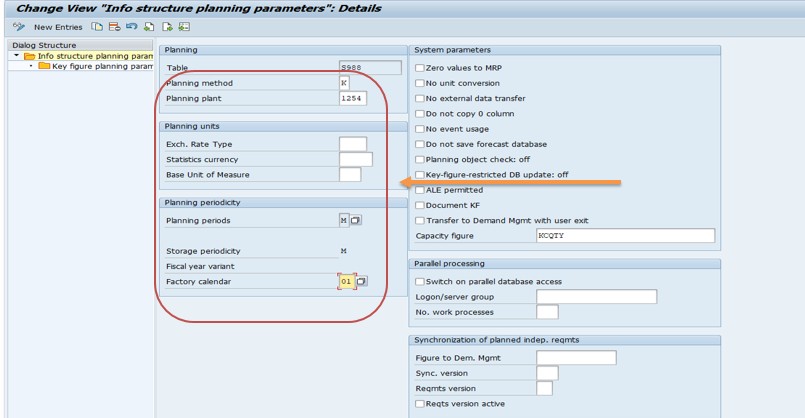Image resolution: width=805 pixels, height=418 pixels.
Task: Enable Zero values to MRP checkbox
Action: [x=420, y=68]
